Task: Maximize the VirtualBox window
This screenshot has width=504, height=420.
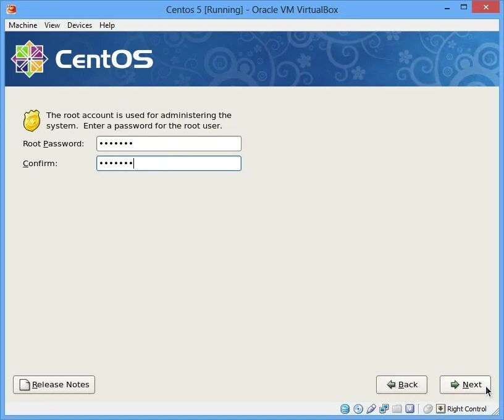Action: (x=463, y=7)
